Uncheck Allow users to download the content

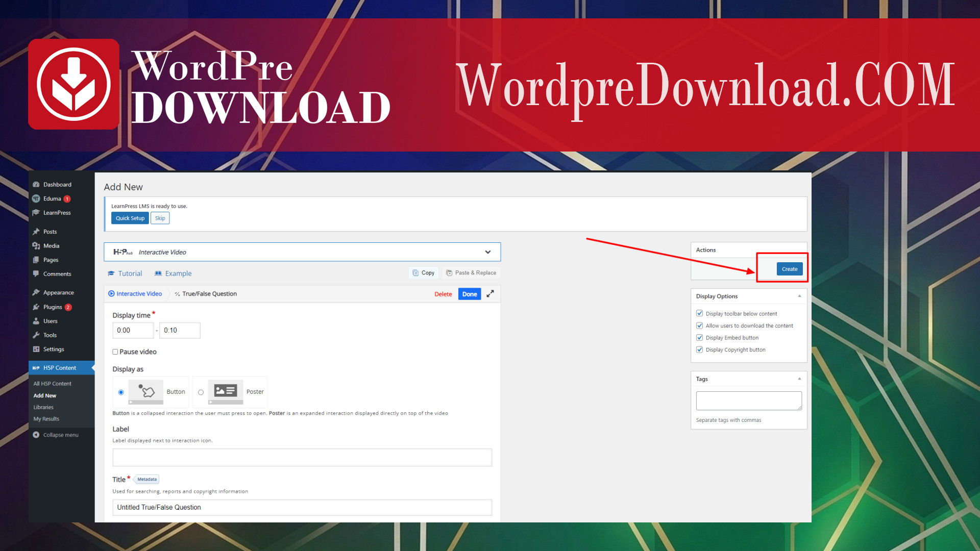pos(699,325)
